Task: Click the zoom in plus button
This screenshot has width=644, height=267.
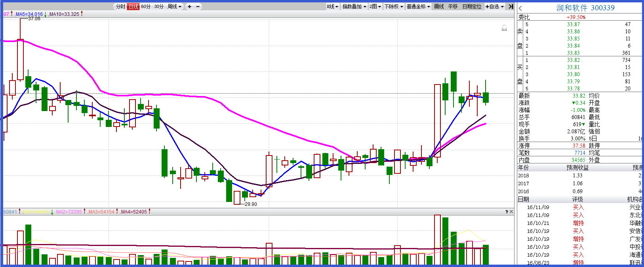Action: coord(189,6)
